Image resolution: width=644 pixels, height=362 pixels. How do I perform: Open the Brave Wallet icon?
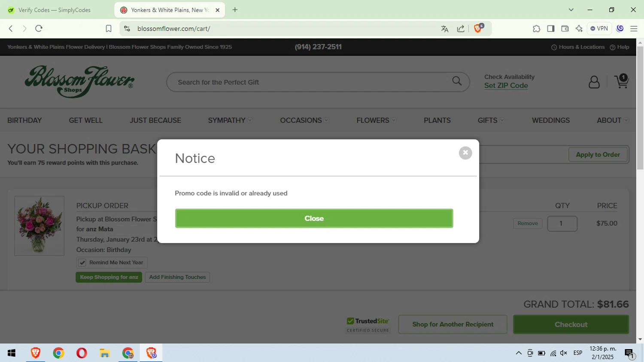point(565,28)
